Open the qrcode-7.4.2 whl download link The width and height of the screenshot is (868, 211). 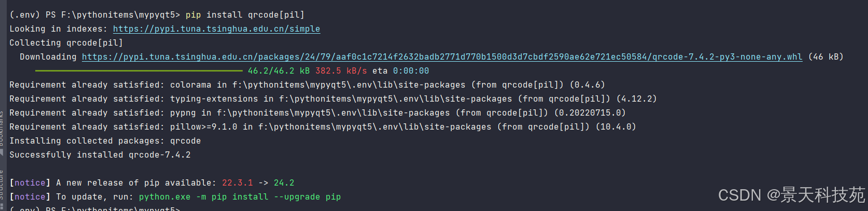coord(442,57)
